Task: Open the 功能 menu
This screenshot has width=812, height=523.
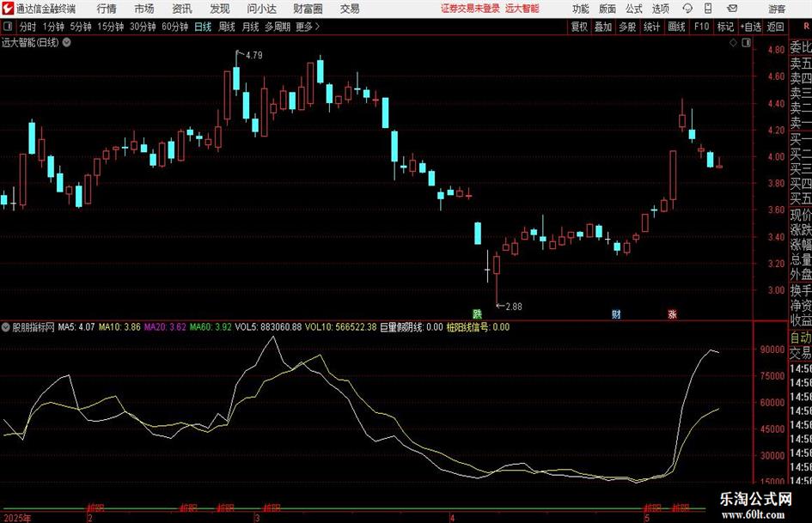Action: (581, 9)
